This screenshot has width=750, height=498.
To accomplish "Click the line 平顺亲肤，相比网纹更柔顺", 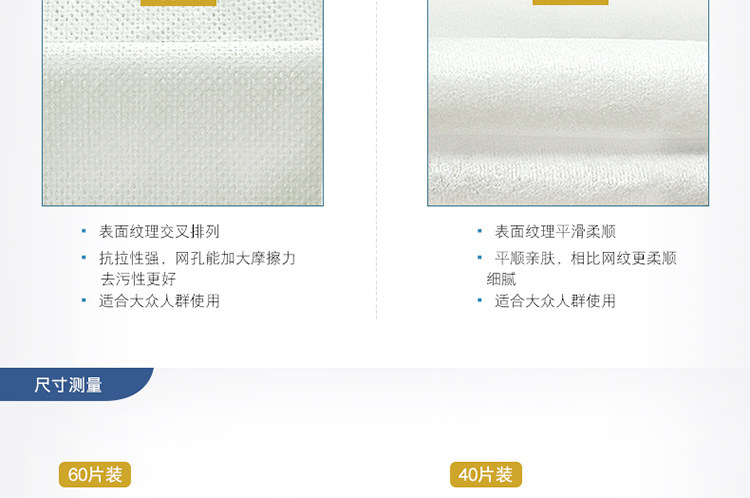I will [x=585, y=258].
